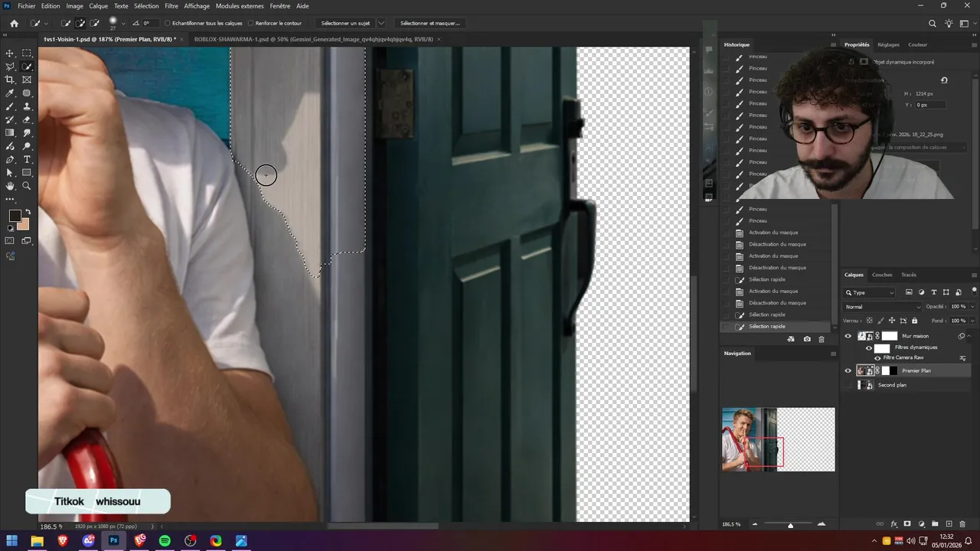This screenshot has height=551, width=980.
Task: Select the Hand tool
Action: click(10, 186)
